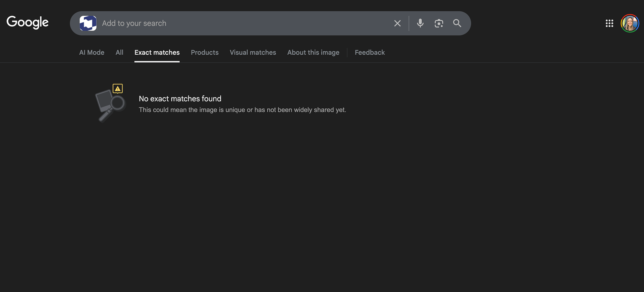Click the no-results magnifier illustration
The height and width of the screenshot is (292, 644).
(109, 105)
